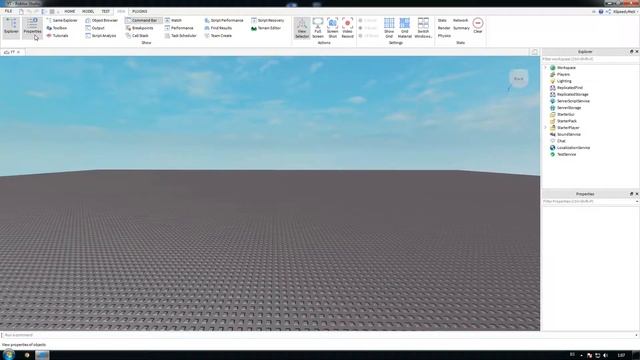Screen dimensions: 640x360
Task: Open the Terrain Editor
Action: point(266,28)
